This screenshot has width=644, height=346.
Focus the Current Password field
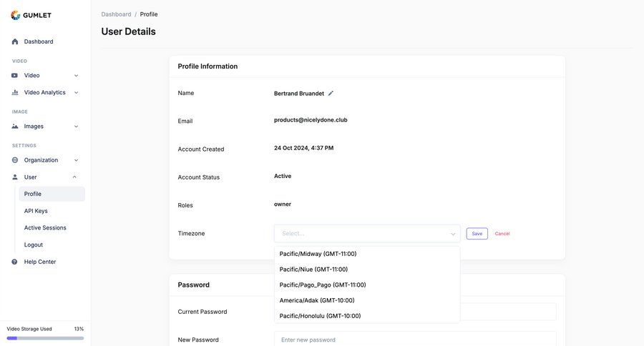[508, 312]
